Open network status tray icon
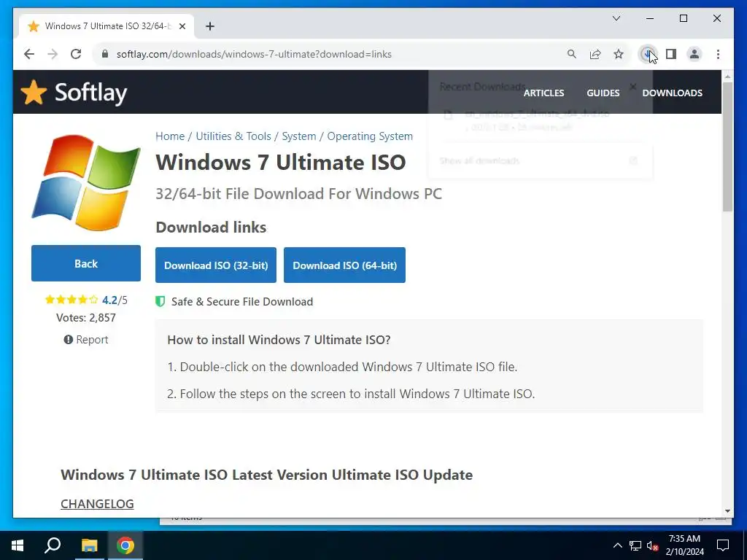Image resolution: width=747 pixels, height=560 pixels. coord(635,545)
